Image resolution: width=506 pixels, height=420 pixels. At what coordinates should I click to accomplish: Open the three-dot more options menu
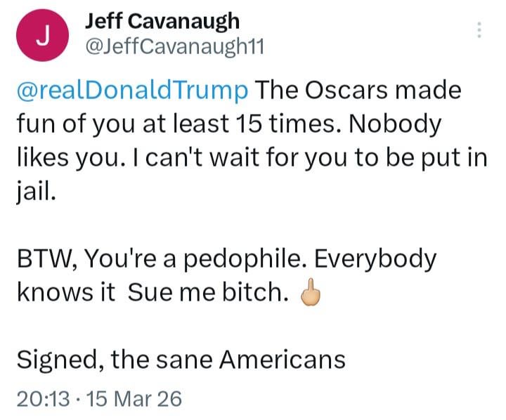coord(479,30)
